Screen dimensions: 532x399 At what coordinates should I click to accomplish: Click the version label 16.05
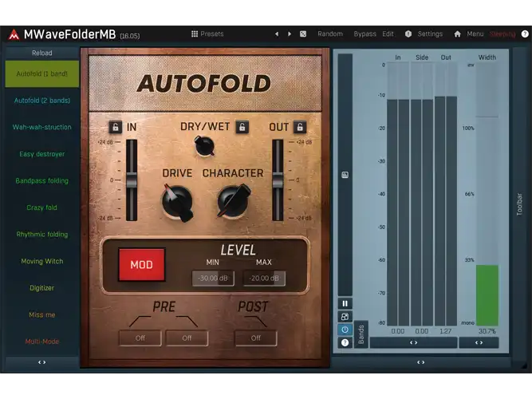[x=129, y=36]
